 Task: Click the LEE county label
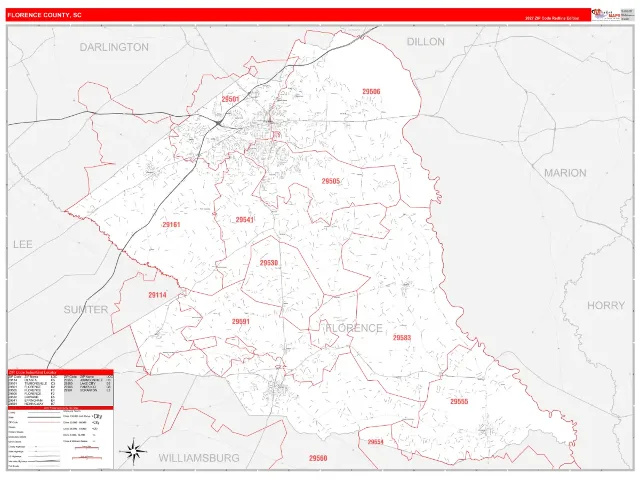[x=23, y=244]
